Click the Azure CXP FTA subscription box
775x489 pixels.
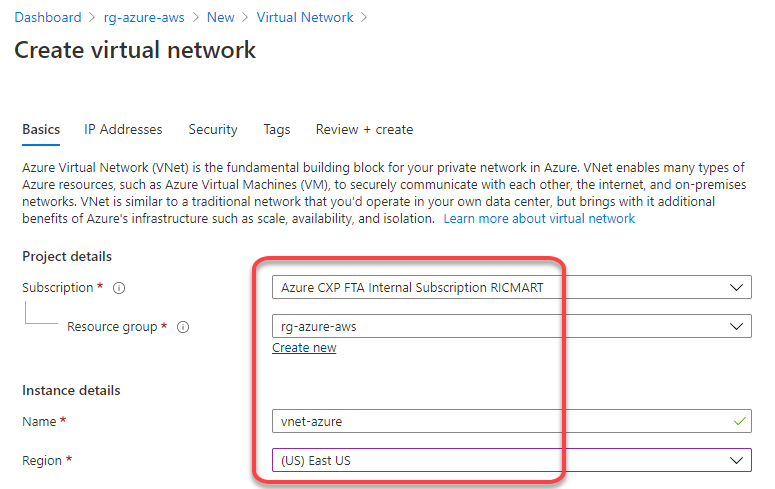512,287
